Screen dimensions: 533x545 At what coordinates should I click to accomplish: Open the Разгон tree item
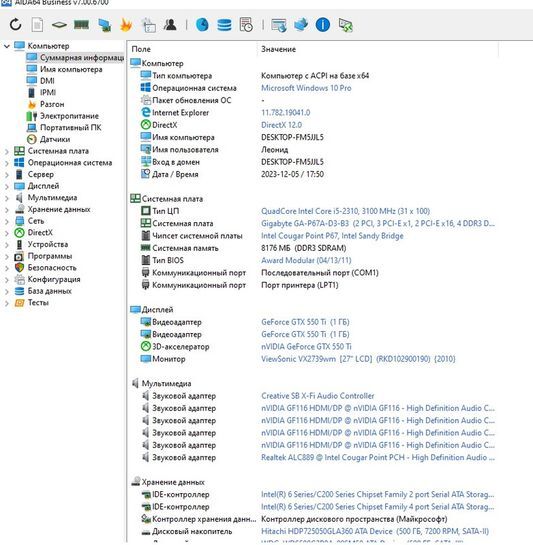pyautogui.click(x=52, y=104)
